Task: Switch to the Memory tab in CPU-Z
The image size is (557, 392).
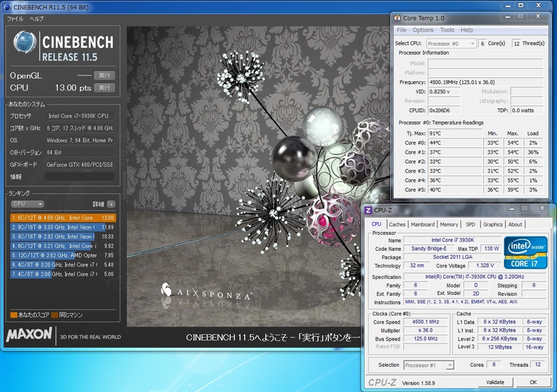Action: [449, 225]
